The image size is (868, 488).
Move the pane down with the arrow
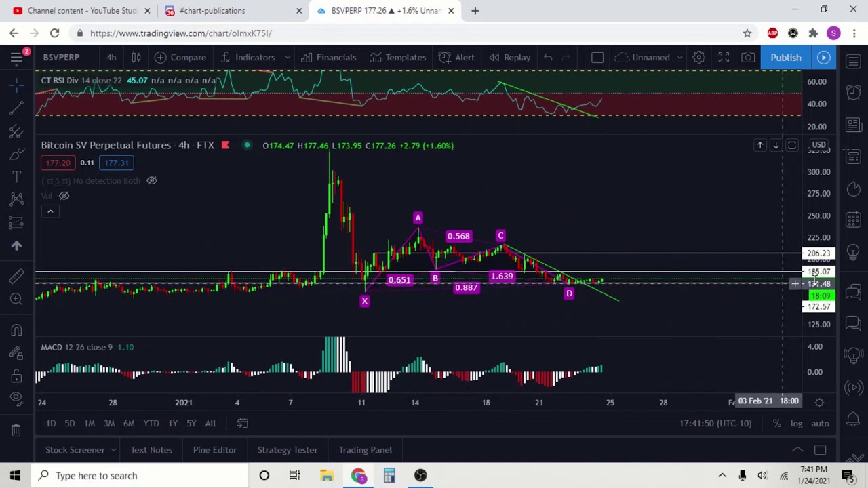pyautogui.click(x=776, y=146)
